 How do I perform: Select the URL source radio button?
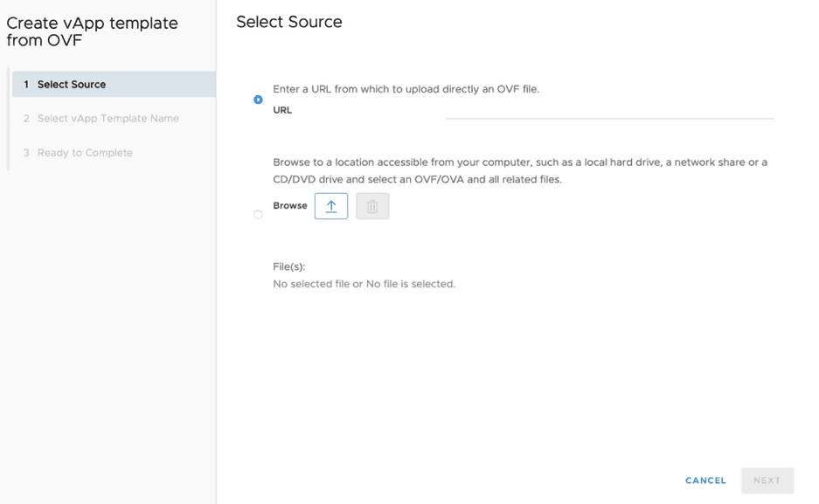tap(258, 99)
